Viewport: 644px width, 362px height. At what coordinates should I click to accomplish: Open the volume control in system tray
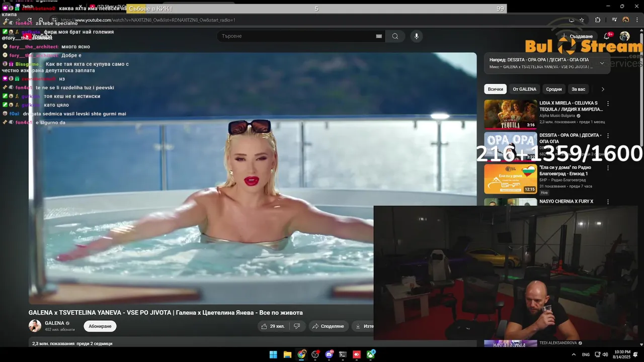point(605,354)
